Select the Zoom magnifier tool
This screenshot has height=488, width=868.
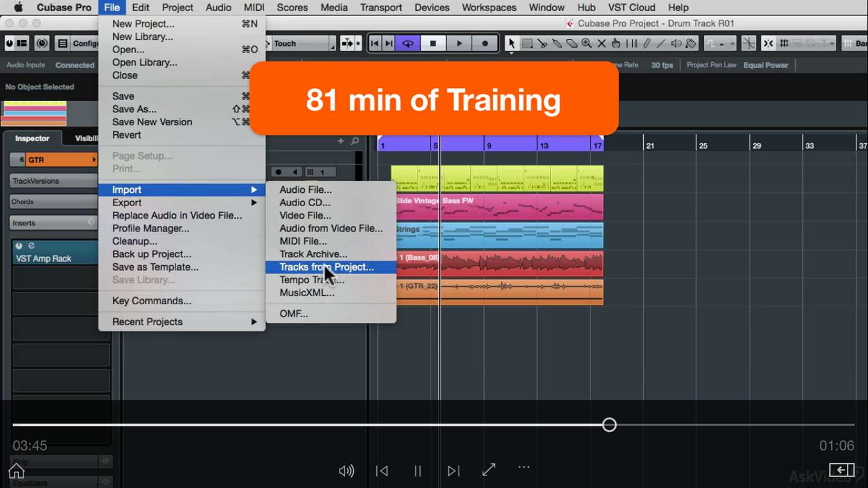(x=587, y=43)
